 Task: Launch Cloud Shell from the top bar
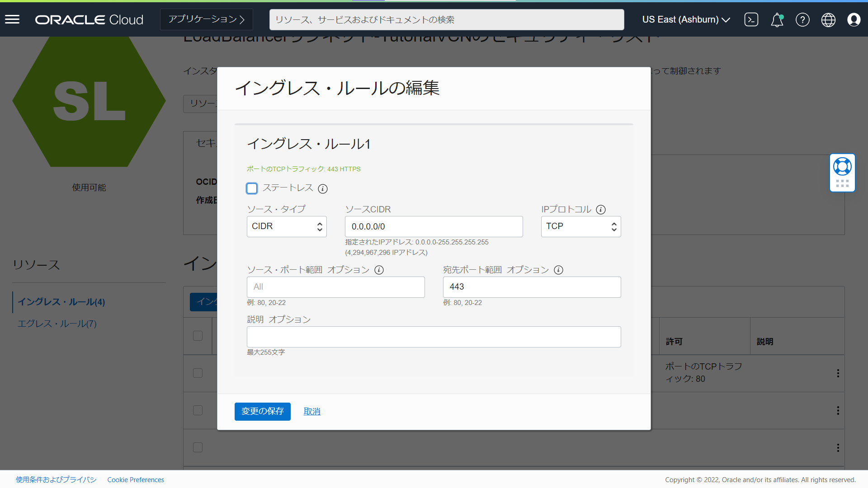click(x=751, y=19)
